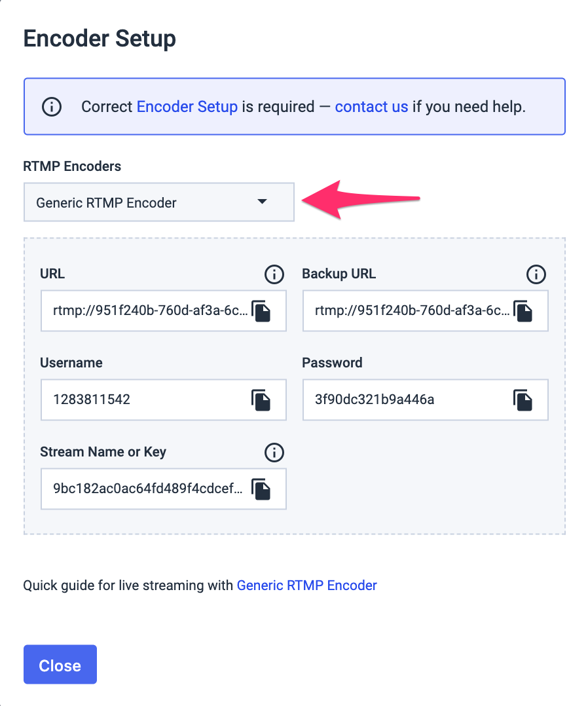This screenshot has height=706, width=588.
Task: Open the Generic RTMP Encoder quick guide
Action: point(306,585)
